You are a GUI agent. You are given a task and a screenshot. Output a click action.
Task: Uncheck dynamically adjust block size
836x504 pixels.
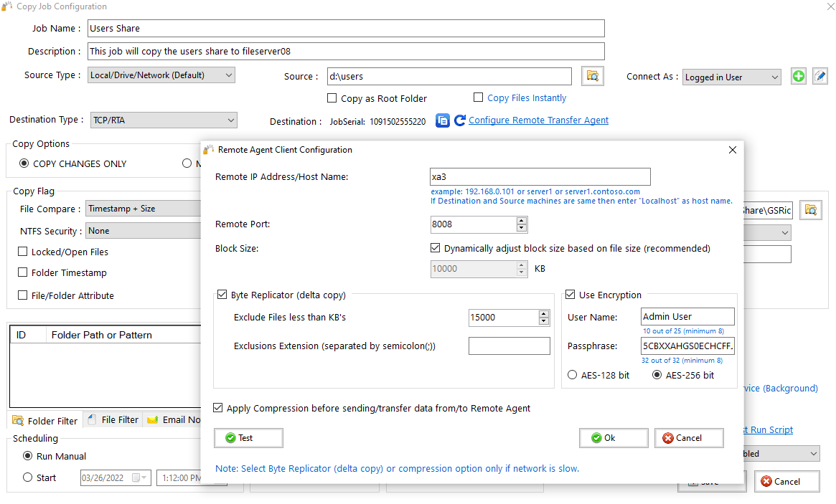tap(435, 248)
